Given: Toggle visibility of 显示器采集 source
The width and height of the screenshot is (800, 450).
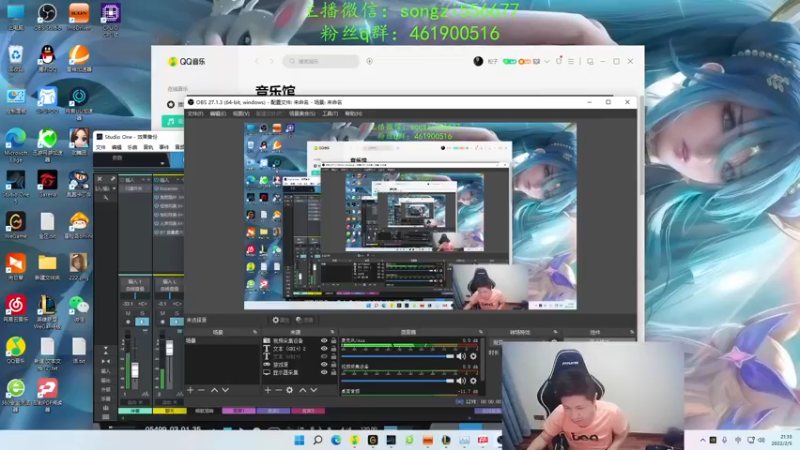Looking at the screenshot, I should point(324,372).
